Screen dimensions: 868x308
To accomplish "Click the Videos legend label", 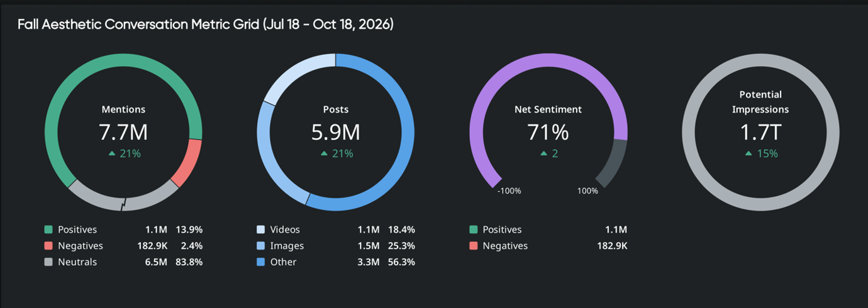I will click(285, 229).
